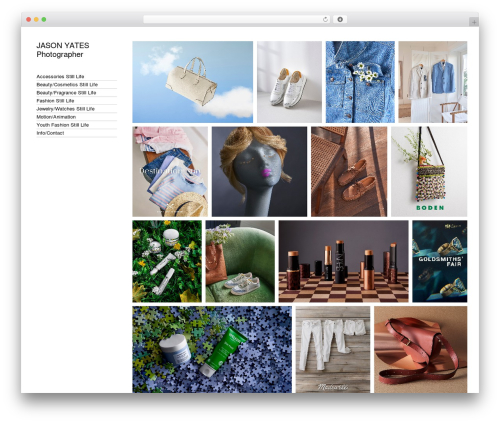Open the cosmetics on chessboard photo
The height and width of the screenshot is (423, 500).
[x=344, y=261]
